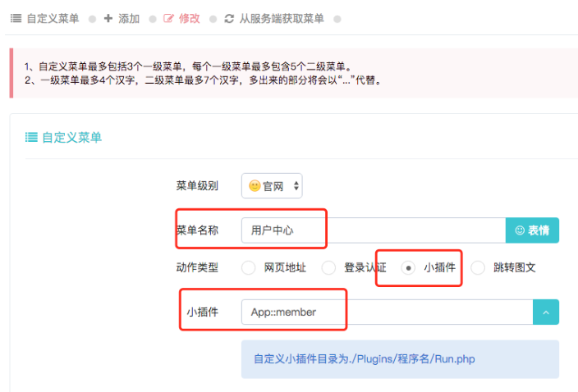Select the 网页地址 radio option
The width and height of the screenshot is (578, 392).
pos(248,267)
